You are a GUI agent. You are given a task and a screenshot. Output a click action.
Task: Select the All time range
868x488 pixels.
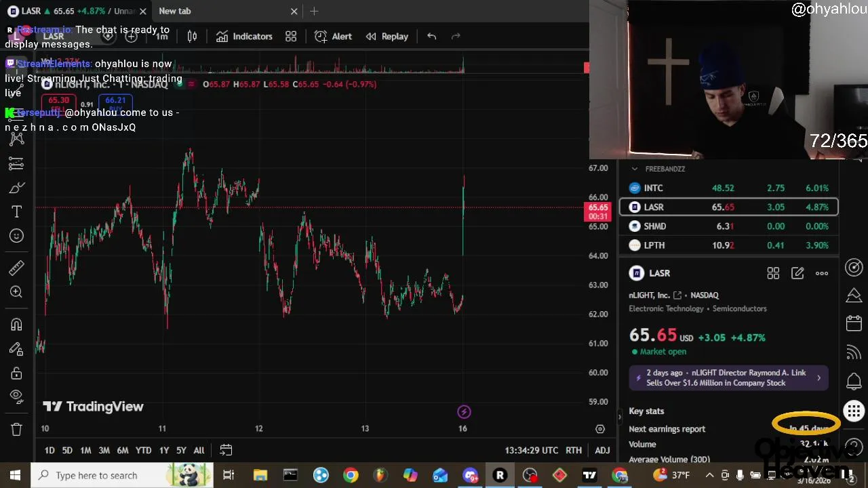[x=199, y=450]
